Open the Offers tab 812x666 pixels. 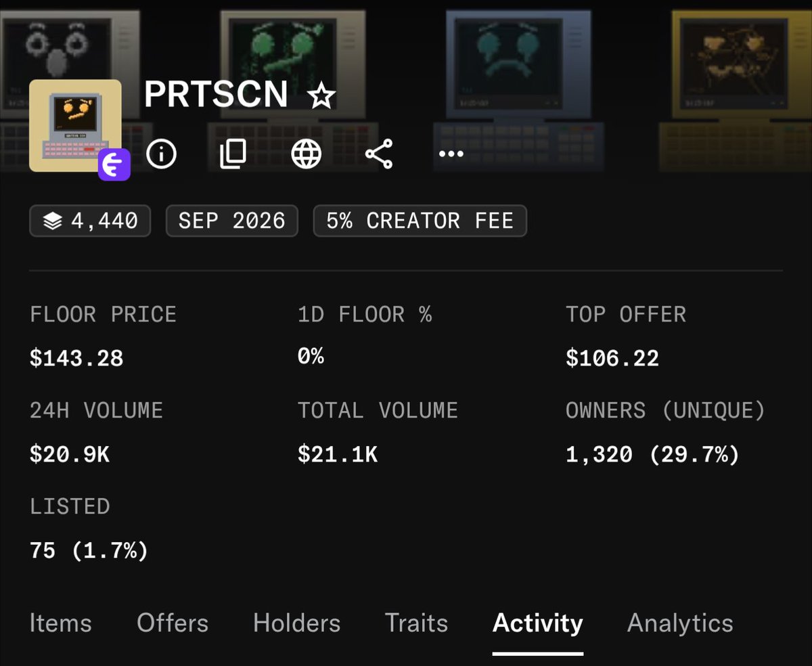(x=173, y=623)
